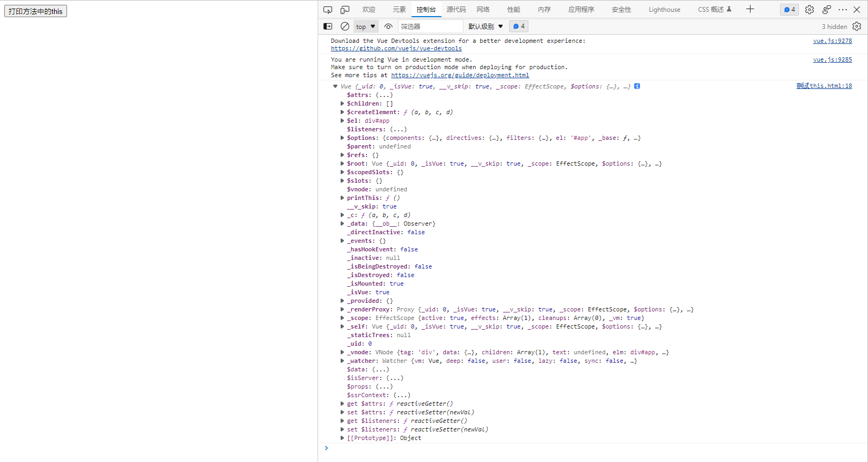Open the issues counter badge in tab bar
This screenshot has height=462, width=868.
coord(789,10)
